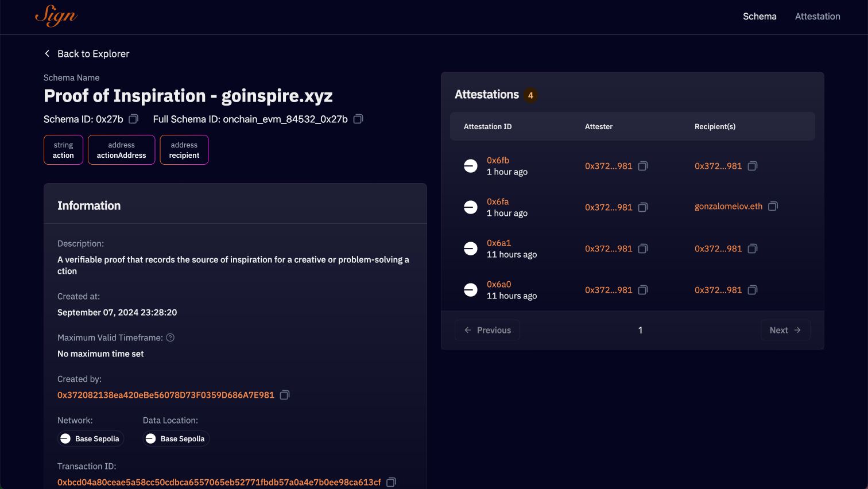Click Data Location Base Sepolia logo icon
Viewport: 868px width, 489px height.
(150, 438)
